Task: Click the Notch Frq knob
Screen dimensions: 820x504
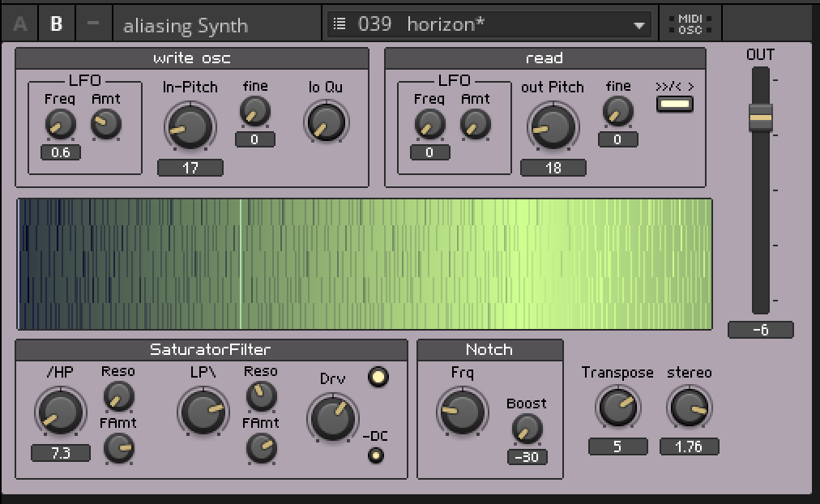Action: coord(463,412)
